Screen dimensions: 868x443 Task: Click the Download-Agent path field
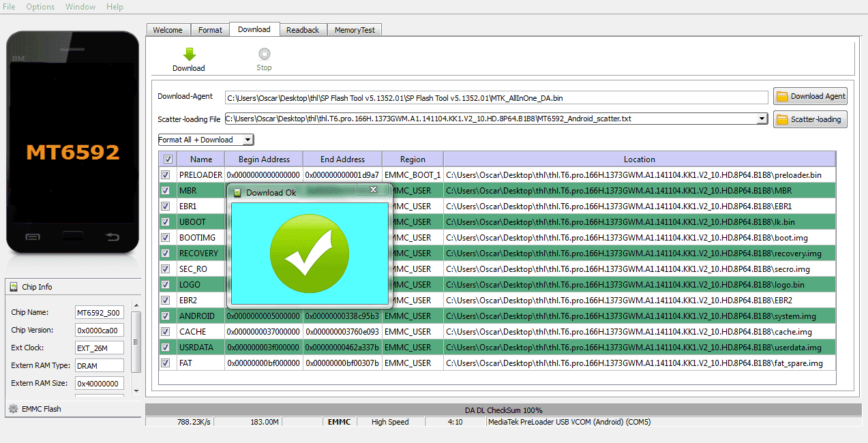tap(496, 97)
